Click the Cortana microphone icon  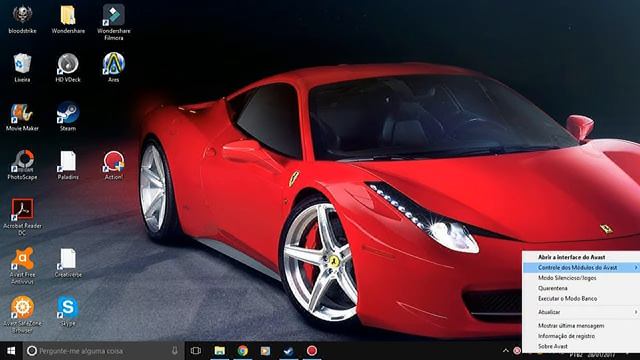click(175, 351)
